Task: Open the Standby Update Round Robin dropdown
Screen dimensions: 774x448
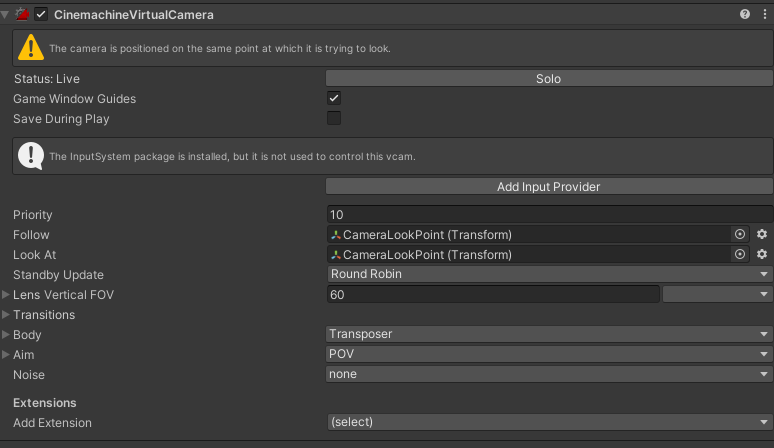Action: [548, 275]
